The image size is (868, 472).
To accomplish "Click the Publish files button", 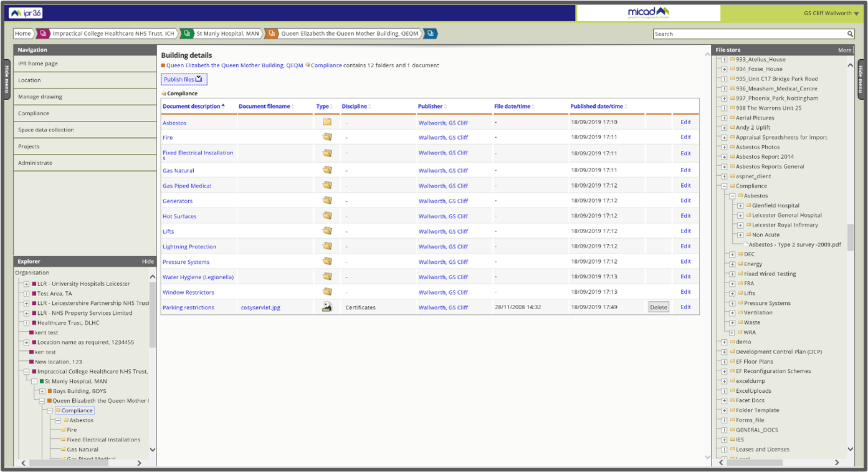I will point(183,79).
